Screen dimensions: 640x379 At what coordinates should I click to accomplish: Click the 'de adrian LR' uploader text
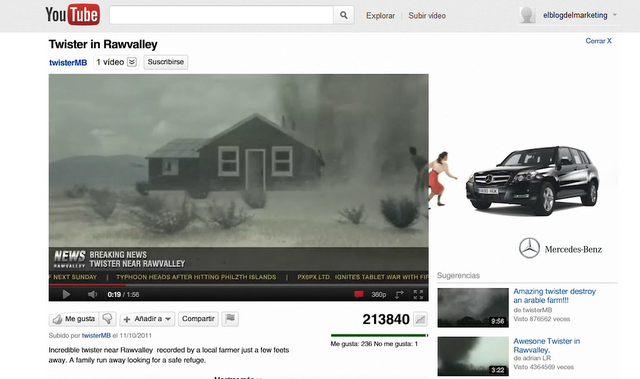(x=532, y=358)
